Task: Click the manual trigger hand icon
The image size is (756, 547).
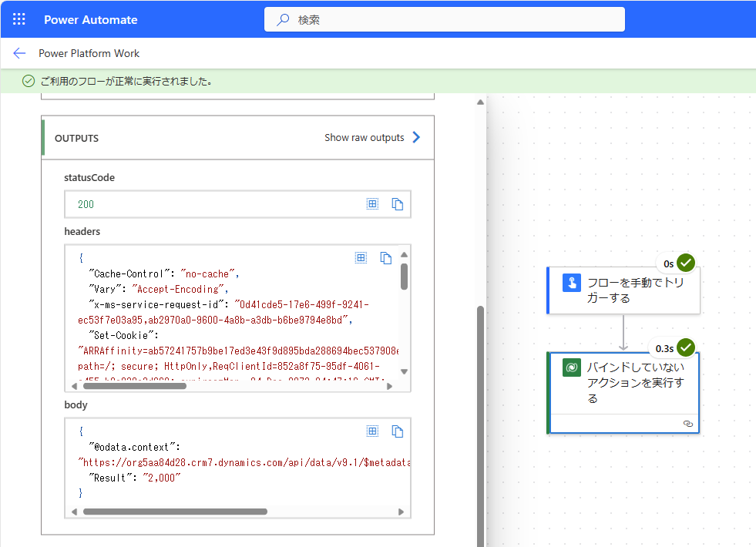Action: tap(572, 283)
